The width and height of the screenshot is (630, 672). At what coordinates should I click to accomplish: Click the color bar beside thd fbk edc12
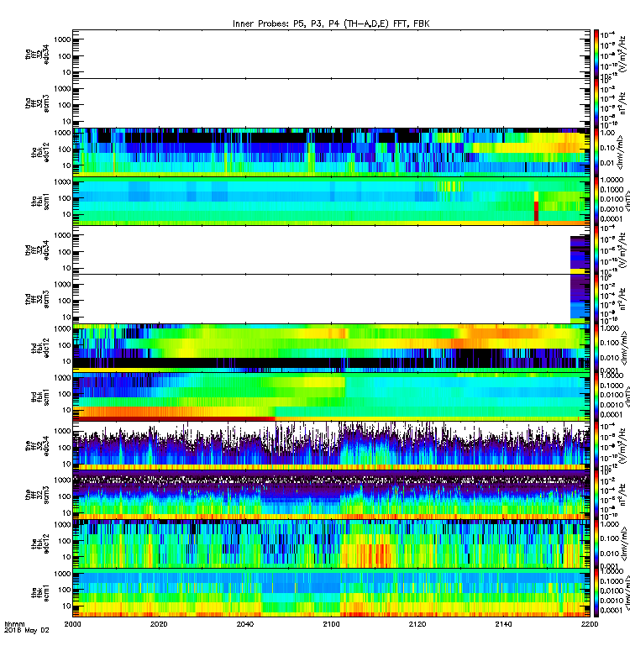pyautogui.click(x=596, y=348)
